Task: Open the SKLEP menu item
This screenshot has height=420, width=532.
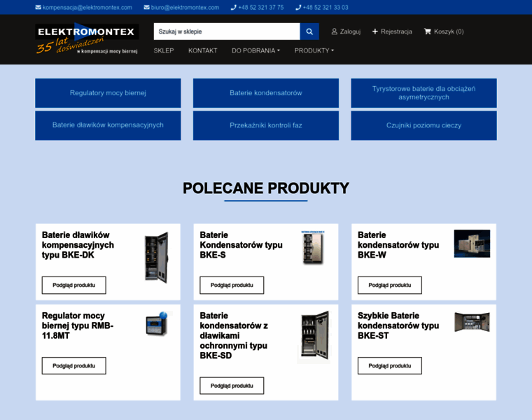Action: (x=164, y=50)
